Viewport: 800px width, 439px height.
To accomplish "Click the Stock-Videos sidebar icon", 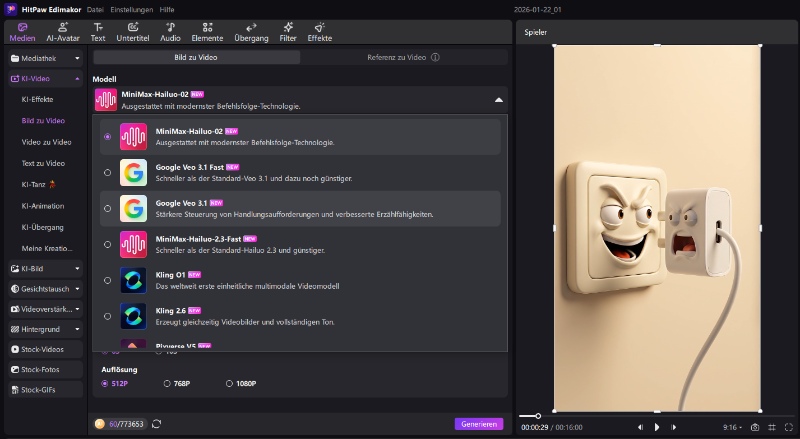I will tap(15, 349).
